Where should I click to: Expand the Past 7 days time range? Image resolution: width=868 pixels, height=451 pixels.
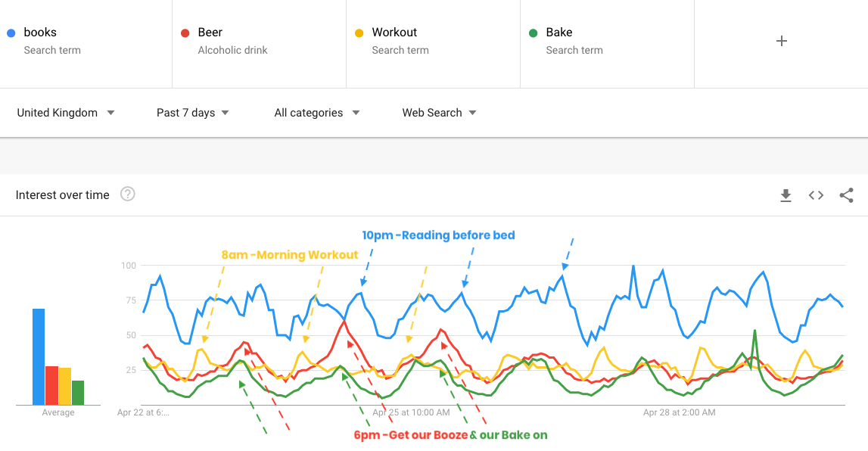[x=192, y=113]
